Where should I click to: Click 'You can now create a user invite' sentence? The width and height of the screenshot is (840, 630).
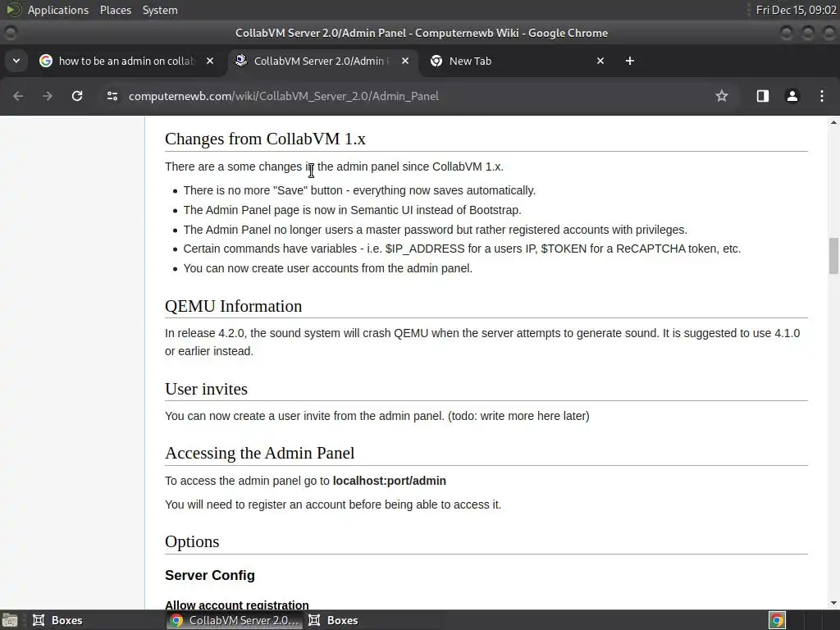click(x=377, y=416)
